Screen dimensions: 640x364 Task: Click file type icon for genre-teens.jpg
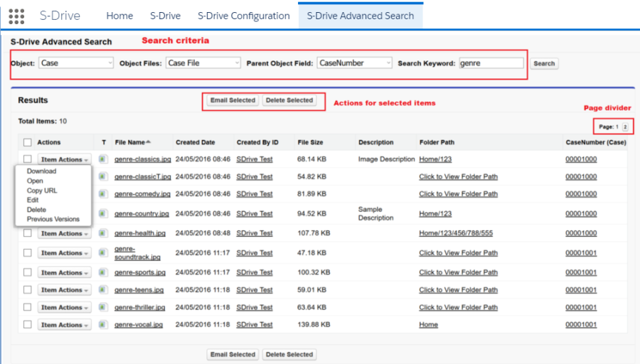[103, 290]
